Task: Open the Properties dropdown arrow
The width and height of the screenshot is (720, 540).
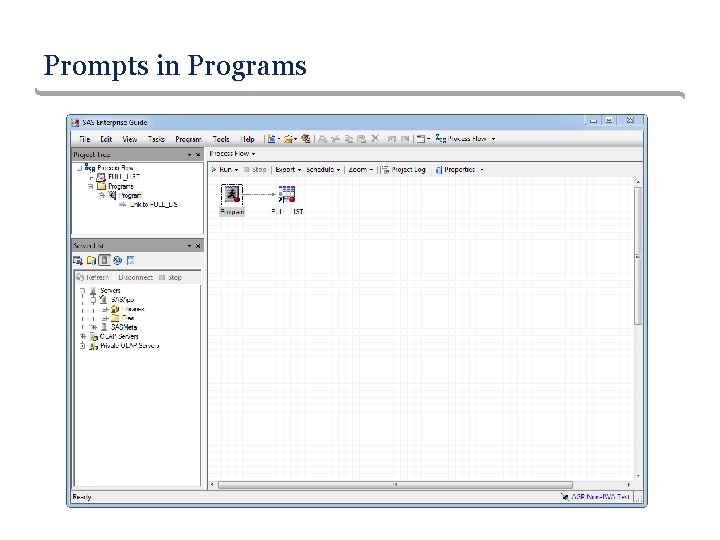Action: (x=482, y=170)
